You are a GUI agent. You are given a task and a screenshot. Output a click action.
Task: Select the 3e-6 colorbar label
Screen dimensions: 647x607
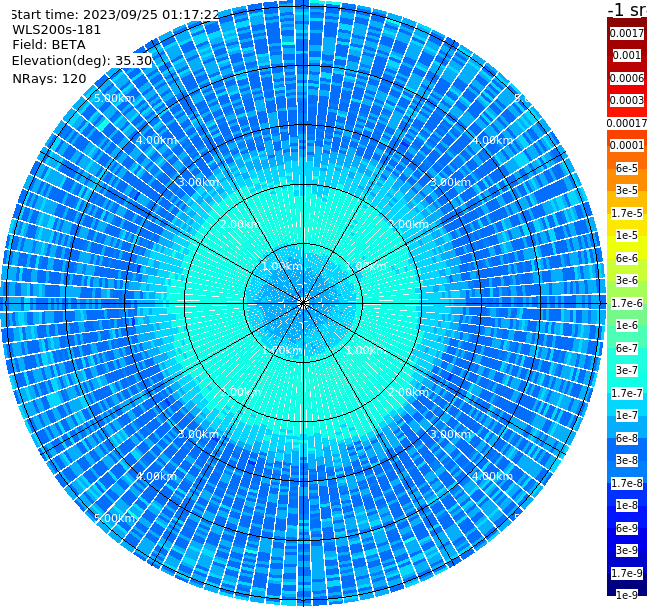pyautogui.click(x=627, y=280)
